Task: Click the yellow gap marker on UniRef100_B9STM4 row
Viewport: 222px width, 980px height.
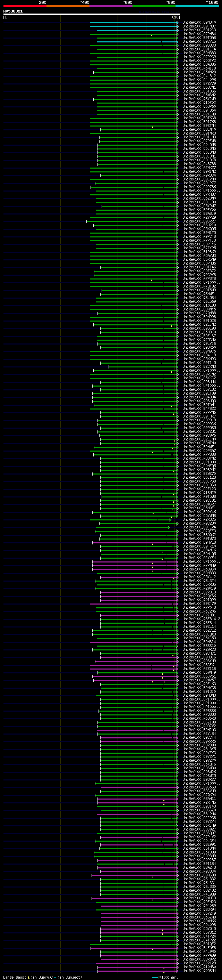Action: coord(153,127)
